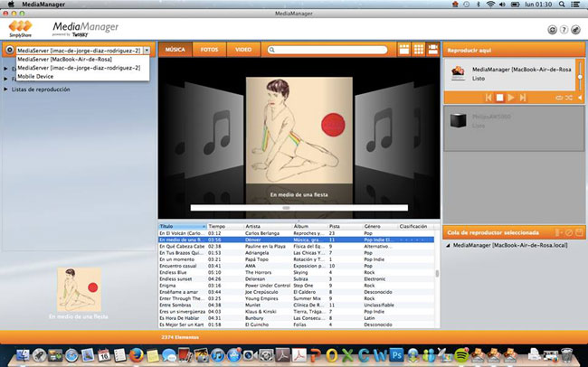Adjust the player volume slider
Screen dimensions: 588x367
pyautogui.click(x=580, y=77)
